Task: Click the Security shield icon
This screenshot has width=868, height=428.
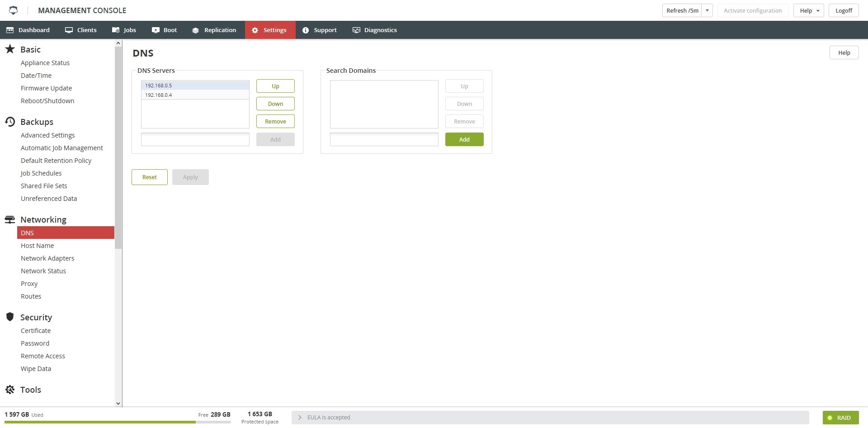Action: click(10, 317)
